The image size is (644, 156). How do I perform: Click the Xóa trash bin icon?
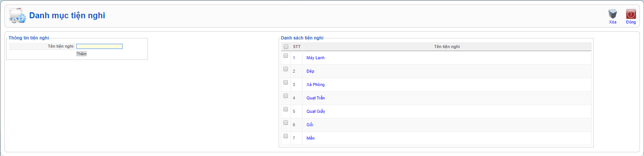[x=612, y=14]
